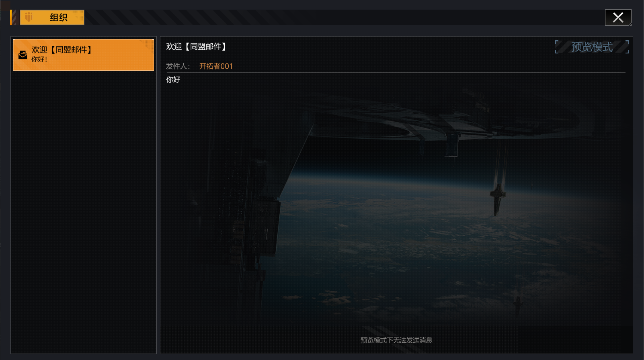The height and width of the screenshot is (360, 644).
Task: Click the divider line under sender row
Action: [396, 72]
